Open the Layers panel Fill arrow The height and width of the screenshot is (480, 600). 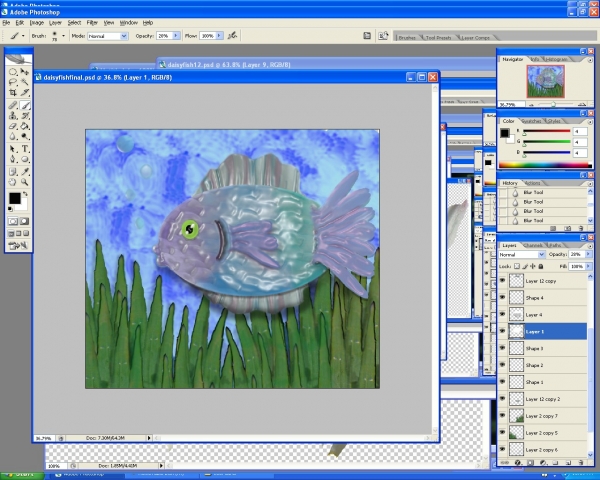point(589,266)
